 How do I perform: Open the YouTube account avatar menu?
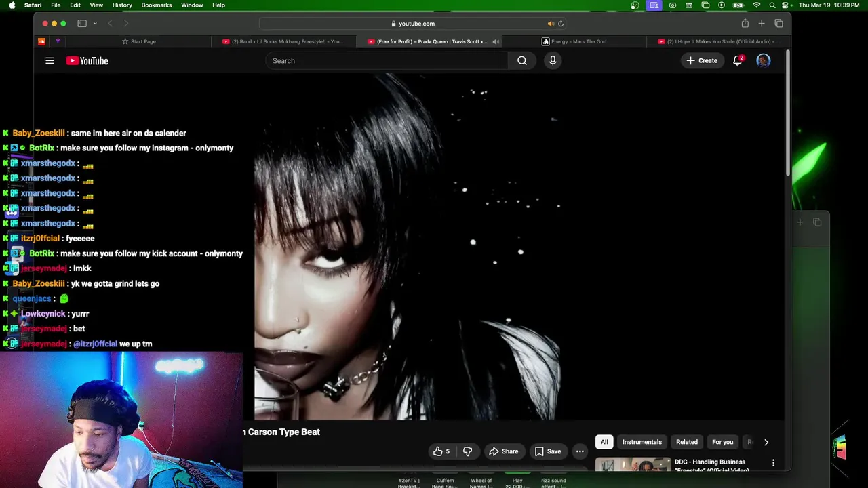tap(764, 61)
